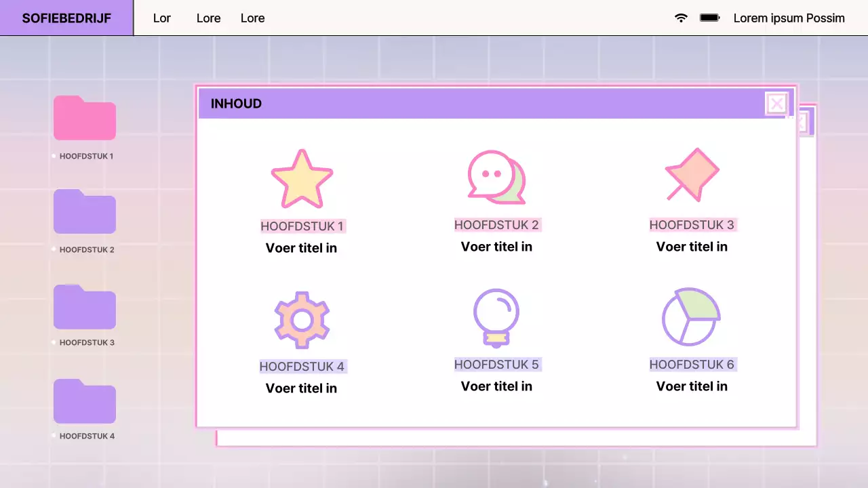Click Voer titel in under Hoofdstuk 6
Viewport: 868px width, 488px height.
click(x=692, y=386)
